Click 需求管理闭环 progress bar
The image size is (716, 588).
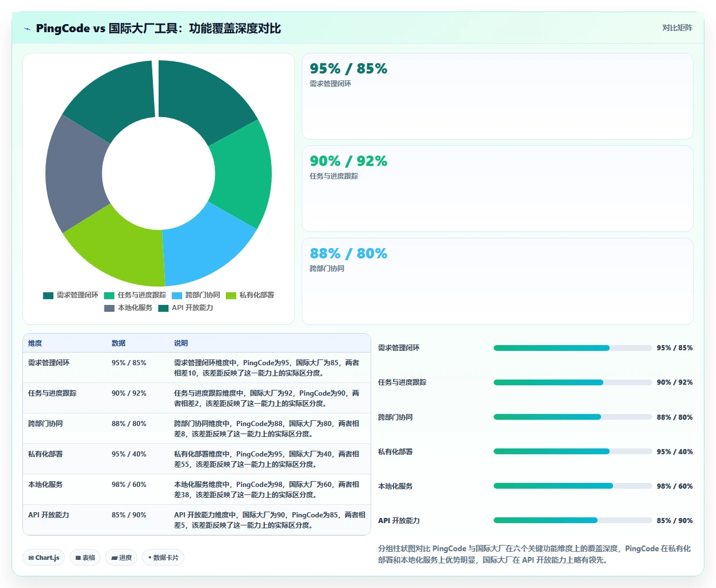coord(573,348)
